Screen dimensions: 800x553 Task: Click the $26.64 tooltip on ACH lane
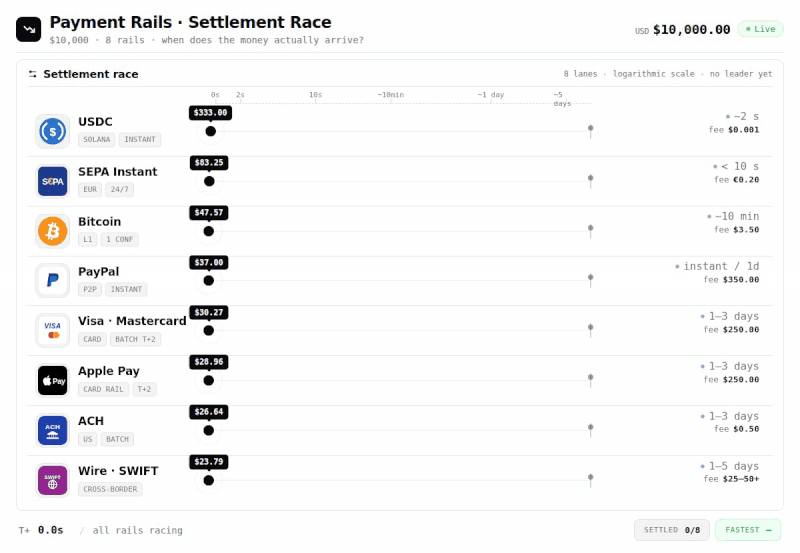pyautogui.click(x=209, y=412)
